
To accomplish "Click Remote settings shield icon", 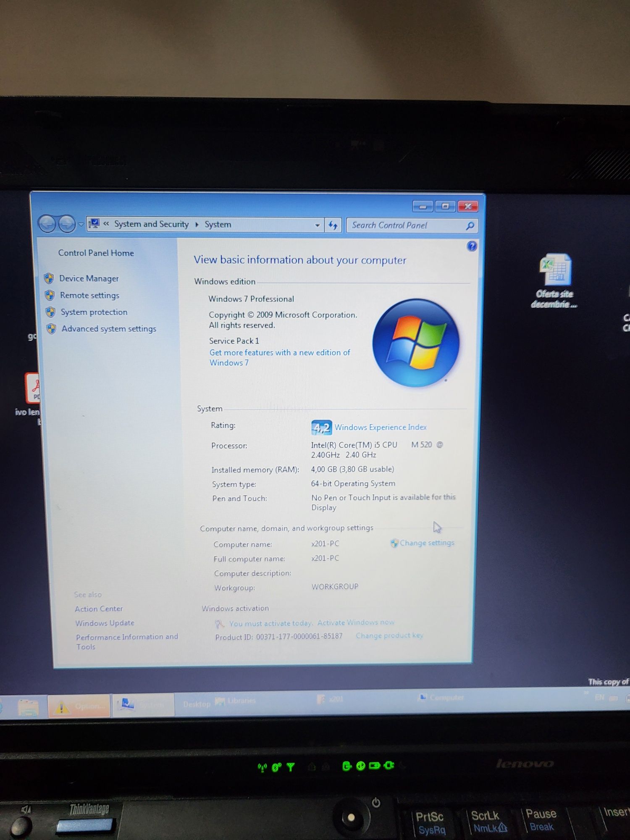I will point(50,295).
